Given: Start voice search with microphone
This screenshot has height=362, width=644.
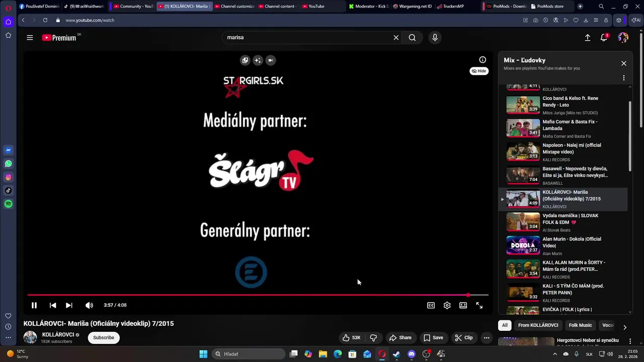Looking at the screenshot, I should tap(435, 37).
